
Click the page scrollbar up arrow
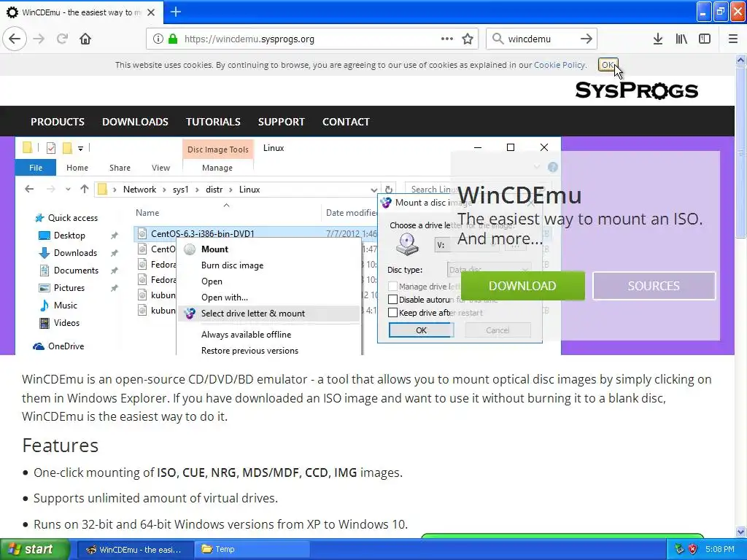click(x=740, y=60)
